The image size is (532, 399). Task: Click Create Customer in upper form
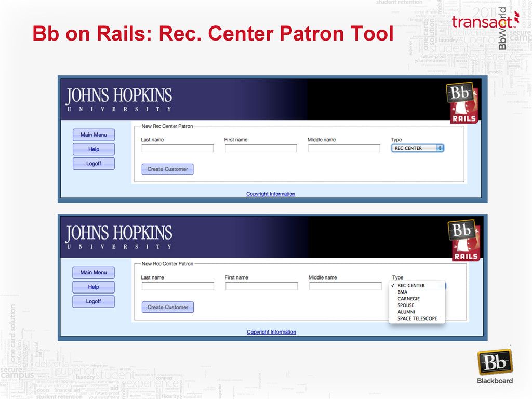coord(168,169)
